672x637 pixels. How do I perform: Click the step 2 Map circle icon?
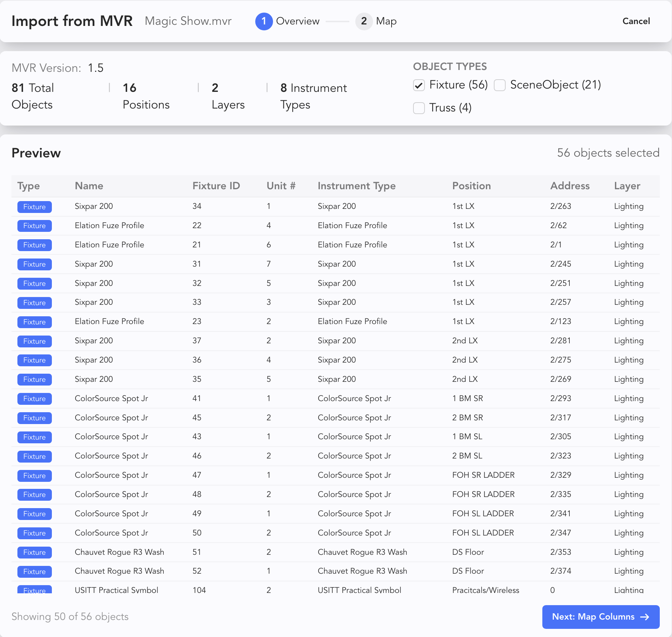click(x=364, y=21)
